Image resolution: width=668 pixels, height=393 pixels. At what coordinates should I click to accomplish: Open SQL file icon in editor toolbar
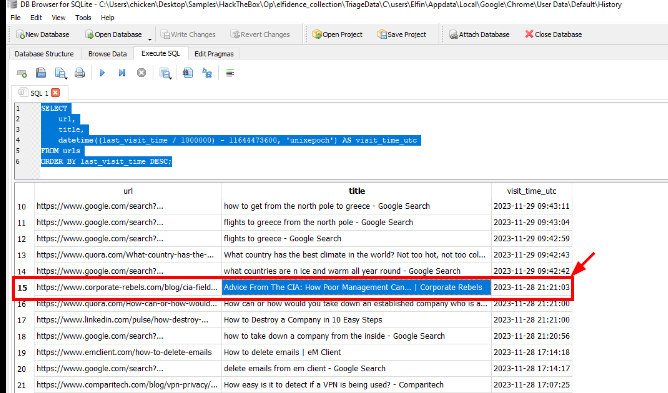pyautogui.click(x=41, y=73)
